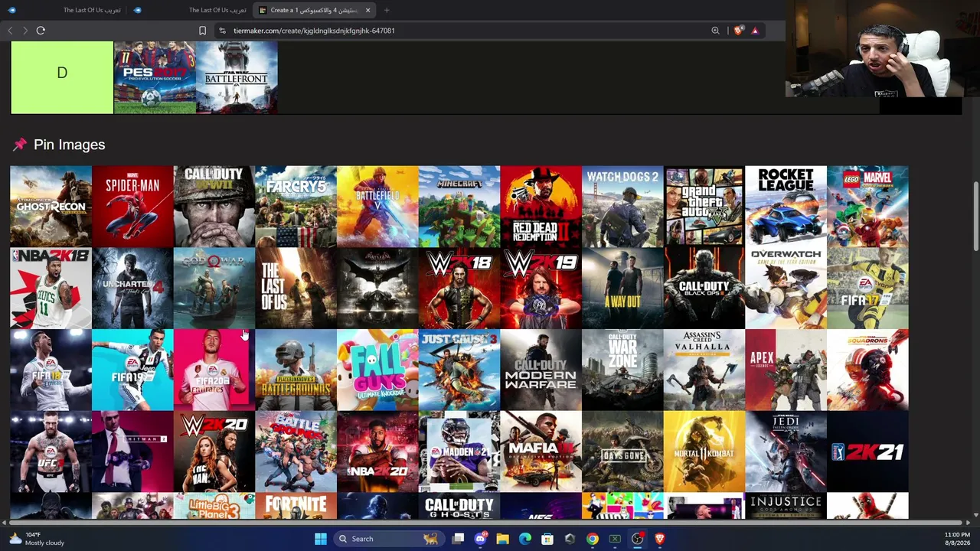Choose Call of Duty Black Ops III cover
The image size is (980, 551).
[704, 289]
